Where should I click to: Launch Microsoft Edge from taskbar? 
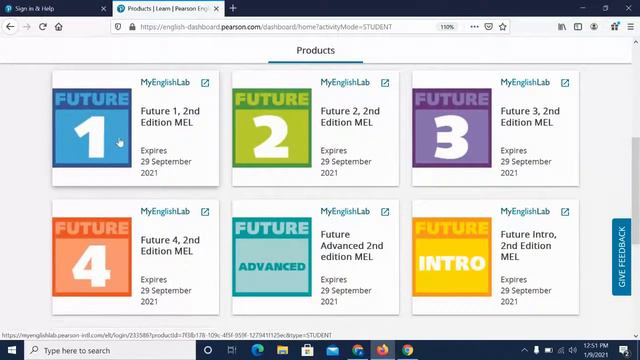[257, 350]
